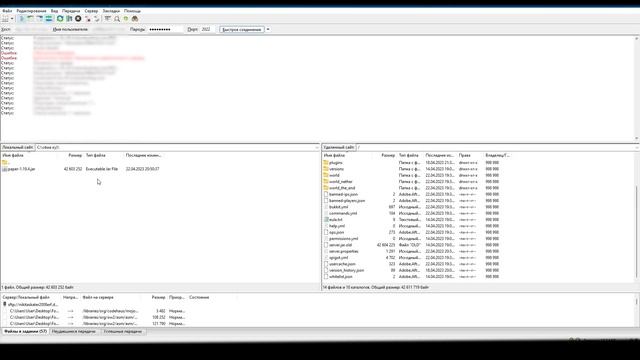Switch to Неудавшиеся передачи tab
This screenshot has height=360, width=640.
click(74, 331)
